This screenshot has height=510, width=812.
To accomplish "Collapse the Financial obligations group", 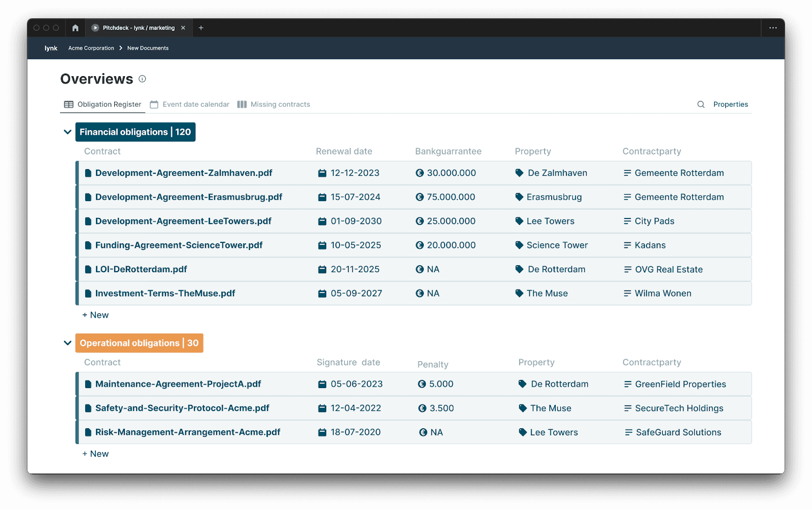I will point(67,132).
